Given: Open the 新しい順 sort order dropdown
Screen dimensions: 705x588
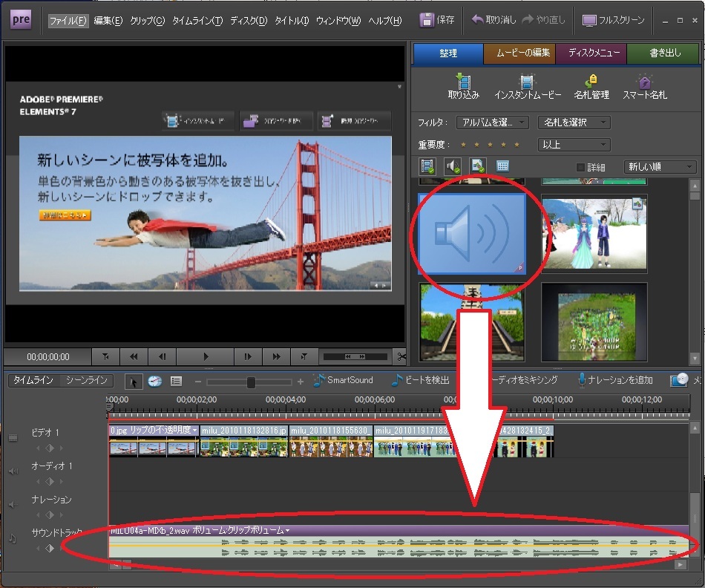Looking at the screenshot, I should (659, 167).
